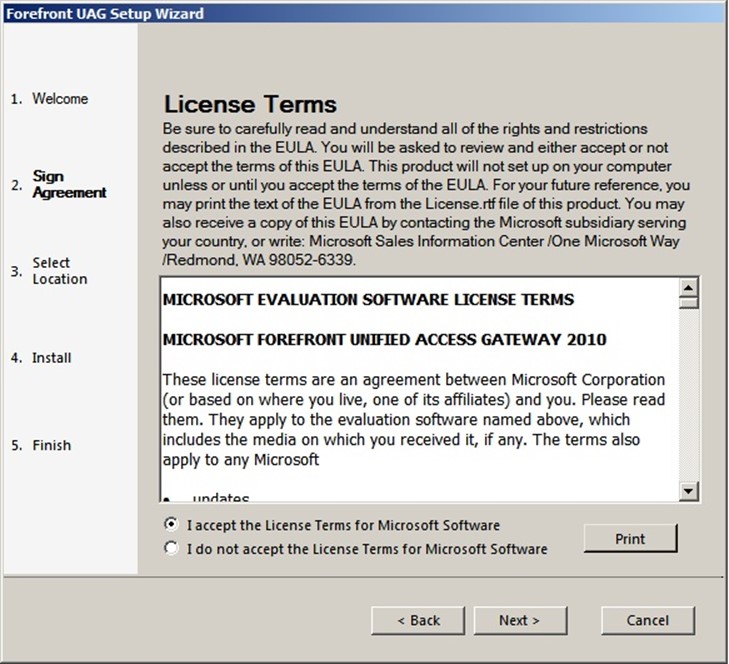Click 'Microsoft Forefront Unified Access Gateway 2010' line

(x=384, y=339)
